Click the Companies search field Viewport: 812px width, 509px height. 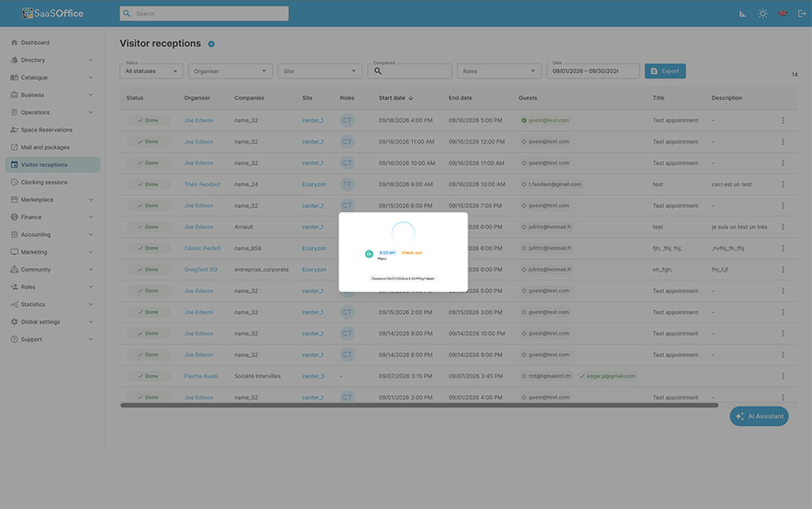[x=409, y=71]
